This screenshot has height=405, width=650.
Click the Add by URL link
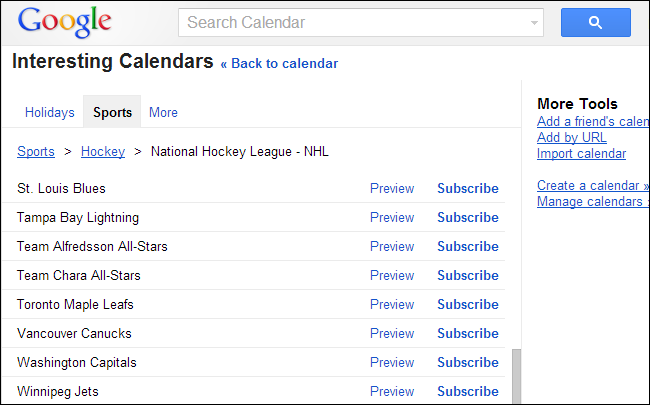point(572,138)
